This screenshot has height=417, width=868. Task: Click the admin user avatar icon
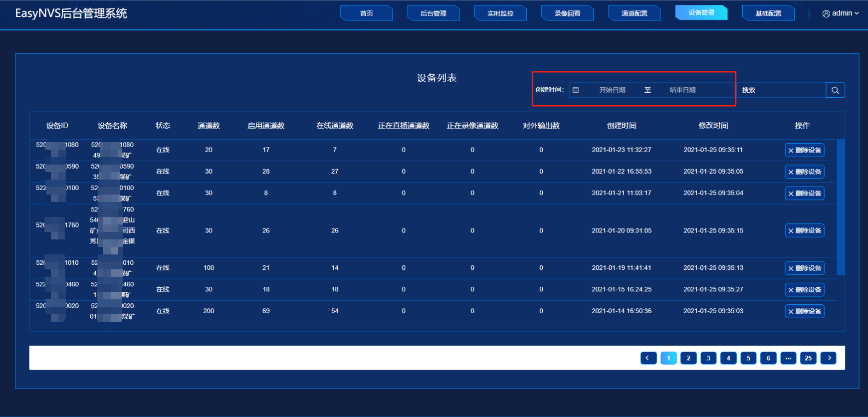[826, 13]
